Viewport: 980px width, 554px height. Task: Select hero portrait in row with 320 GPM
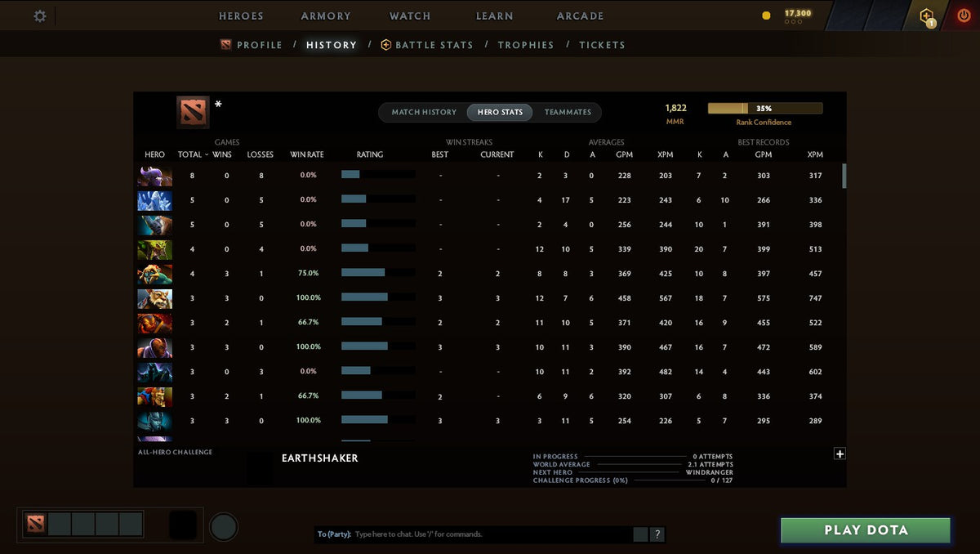[x=154, y=396]
